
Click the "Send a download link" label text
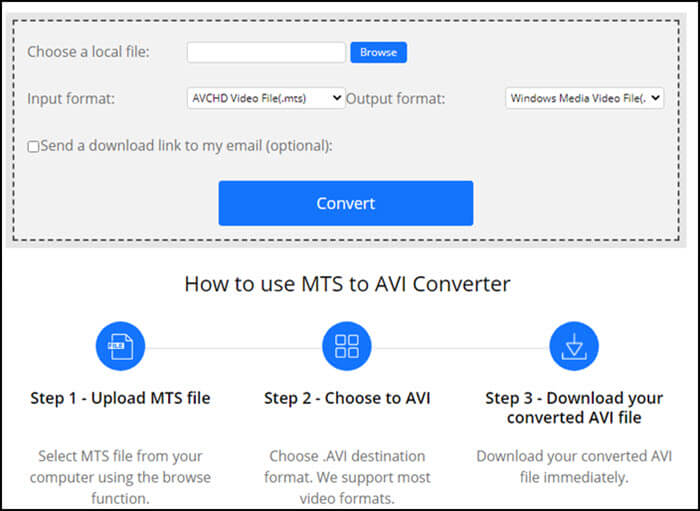click(x=186, y=146)
